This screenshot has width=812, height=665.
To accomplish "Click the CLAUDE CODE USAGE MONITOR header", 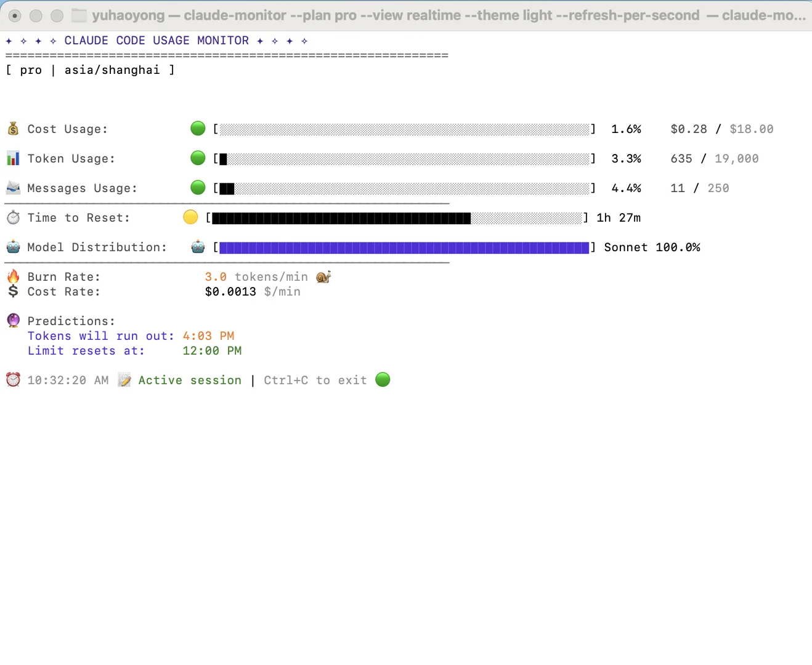I will coord(156,41).
